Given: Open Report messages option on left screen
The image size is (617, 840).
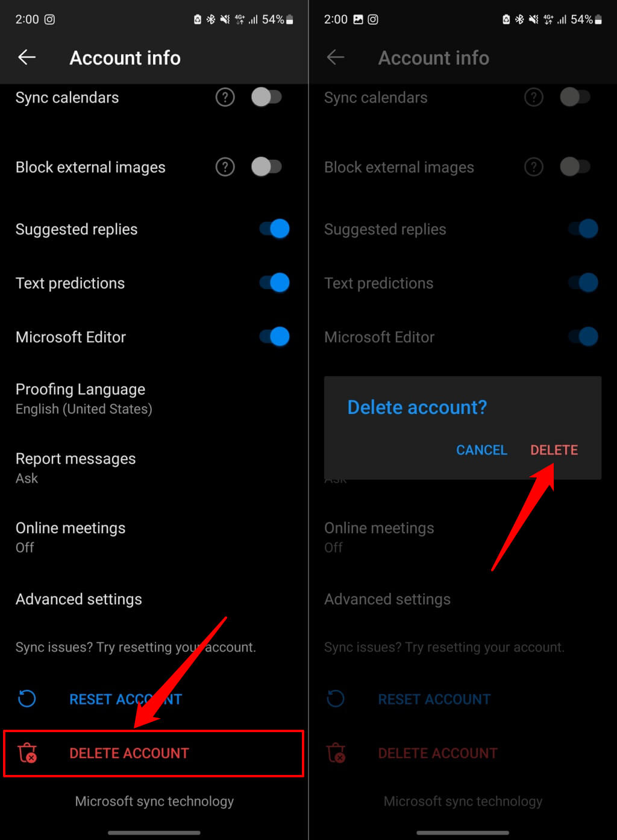Looking at the screenshot, I should tap(75, 468).
